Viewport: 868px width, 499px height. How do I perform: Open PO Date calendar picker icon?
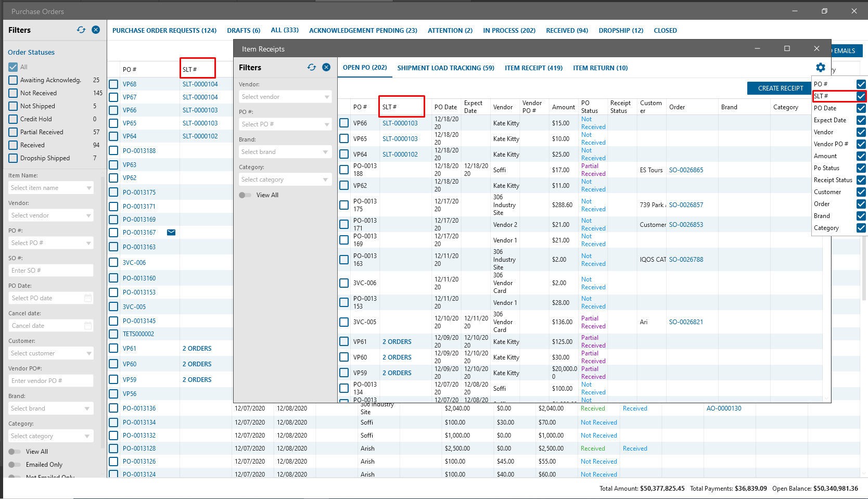coord(88,298)
